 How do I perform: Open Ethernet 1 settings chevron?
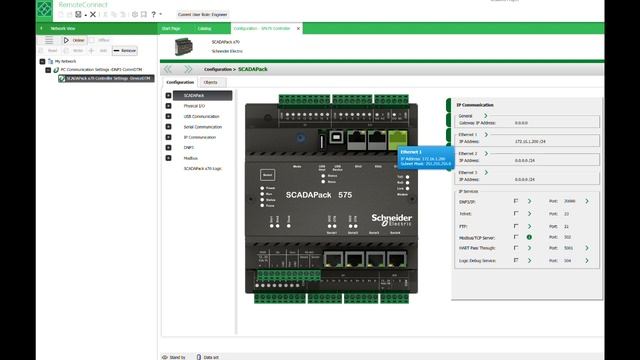[486, 135]
